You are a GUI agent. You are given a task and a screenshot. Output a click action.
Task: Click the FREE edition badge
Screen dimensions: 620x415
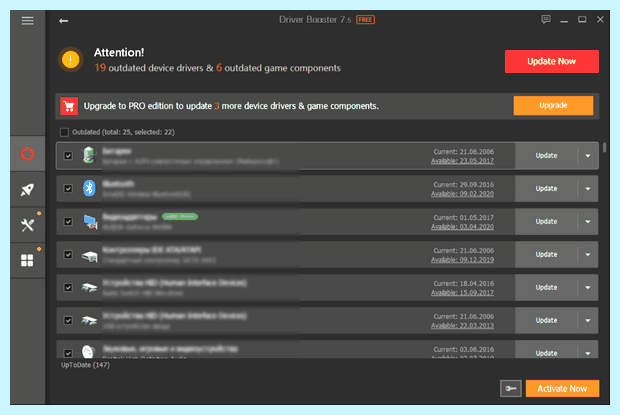click(x=365, y=19)
